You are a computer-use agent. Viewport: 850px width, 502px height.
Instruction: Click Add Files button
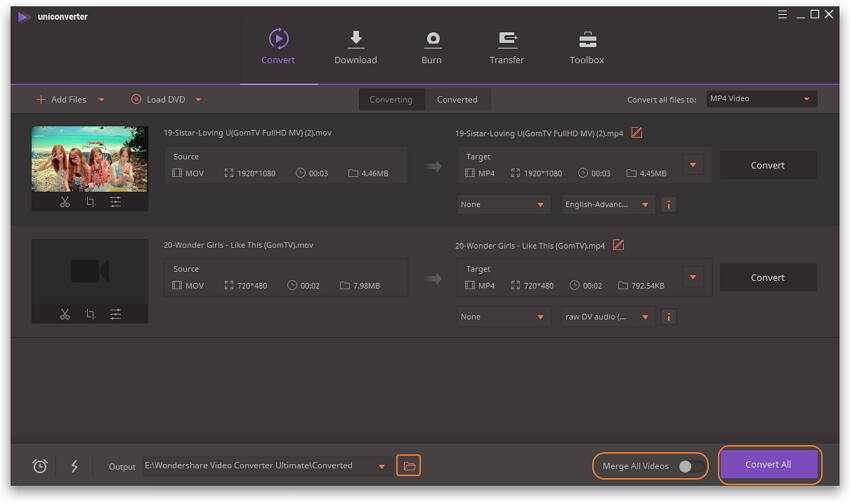(x=62, y=100)
